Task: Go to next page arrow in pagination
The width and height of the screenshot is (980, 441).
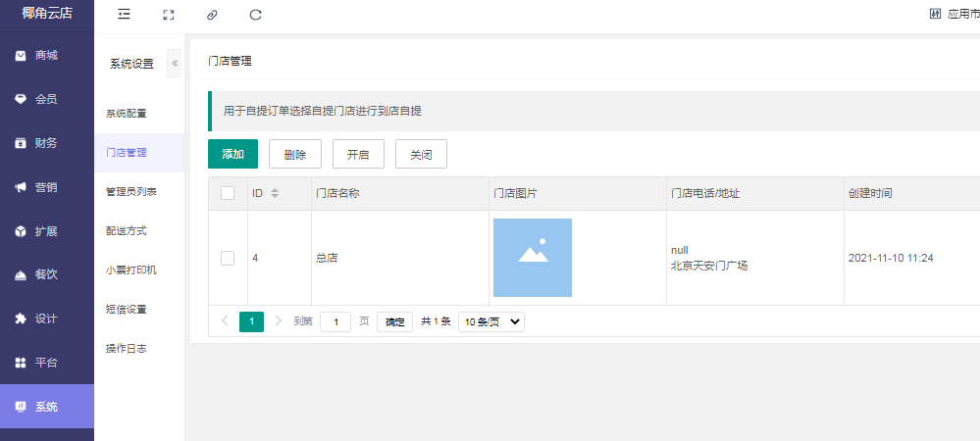Action: point(279,320)
